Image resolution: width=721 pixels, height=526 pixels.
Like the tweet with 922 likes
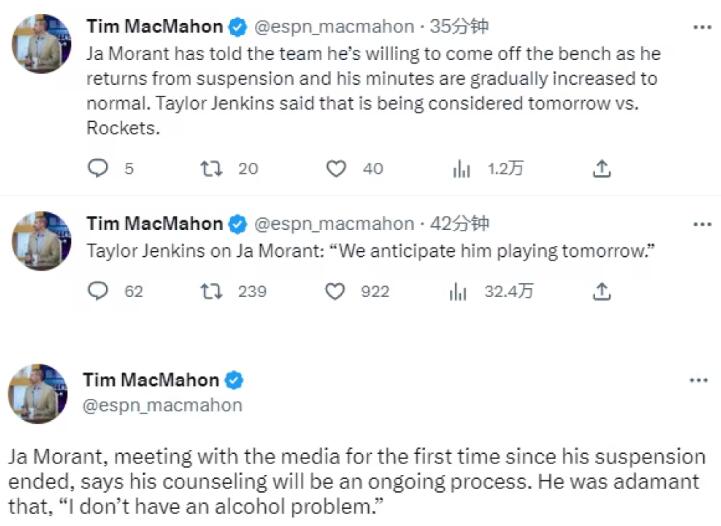pyautogui.click(x=335, y=292)
